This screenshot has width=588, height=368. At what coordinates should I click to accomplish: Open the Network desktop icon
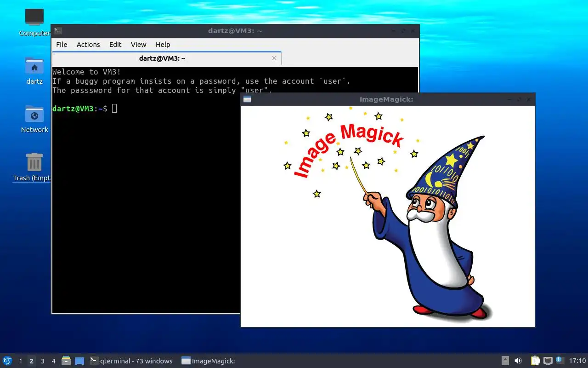tap(34, 119)
